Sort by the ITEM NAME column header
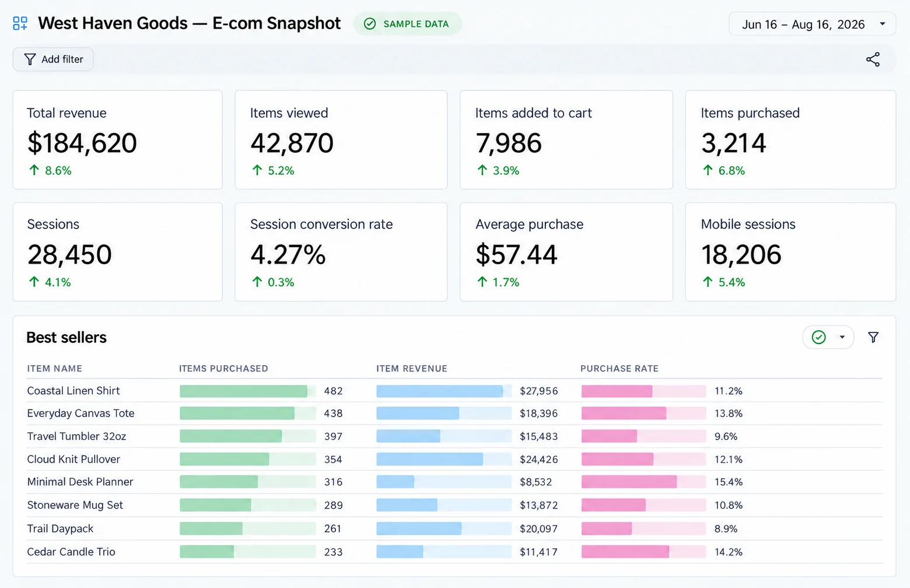This screenshot has height=588, width=910. 54,369
